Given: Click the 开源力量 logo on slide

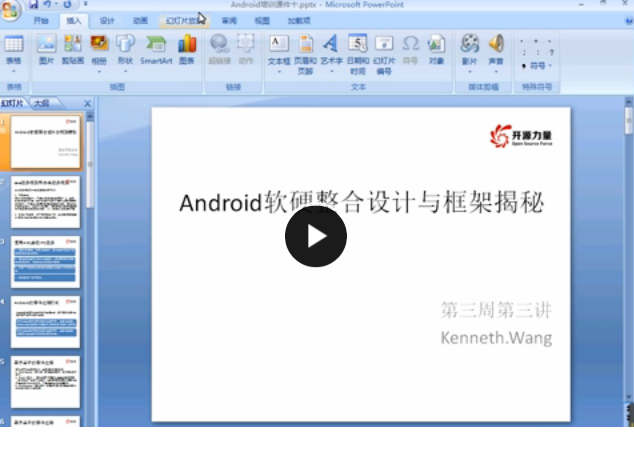Looking at the screenshot, I should 521,136.
